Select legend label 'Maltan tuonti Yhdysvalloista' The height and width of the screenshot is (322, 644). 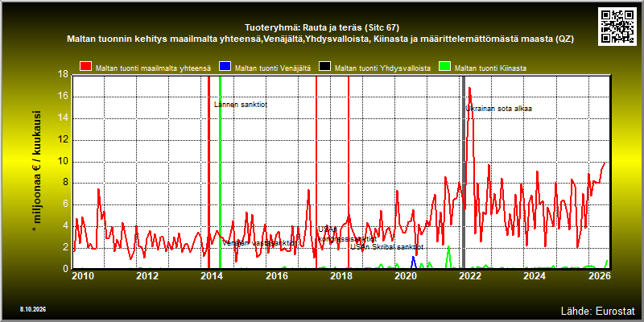click(x=382, y=68)
